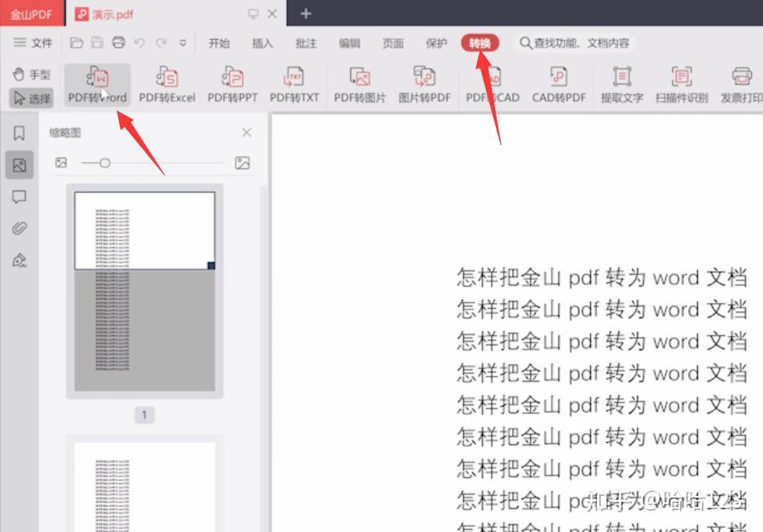Click the presentation screen icon on tab
763x532 pixels.
coord(253,13)
